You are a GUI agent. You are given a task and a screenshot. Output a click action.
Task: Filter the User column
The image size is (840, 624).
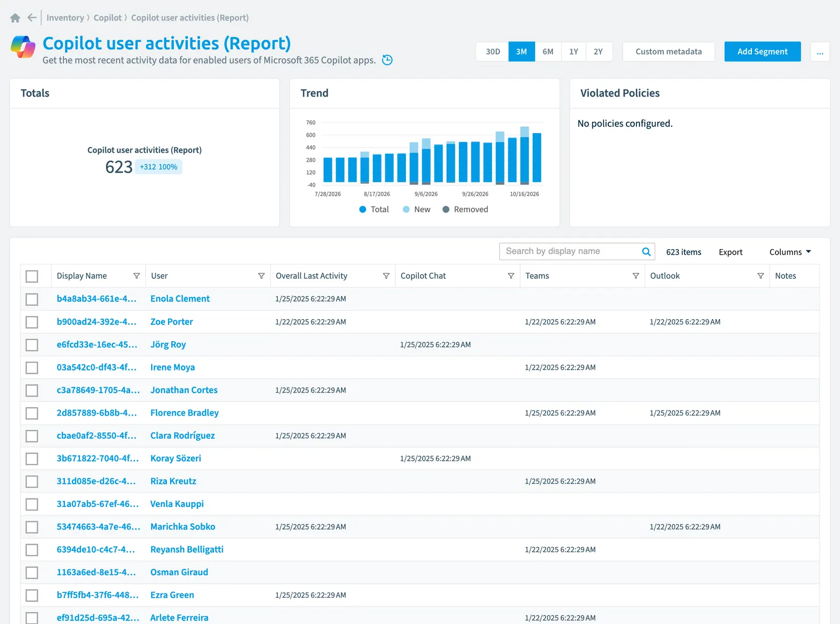click(261, 276)
